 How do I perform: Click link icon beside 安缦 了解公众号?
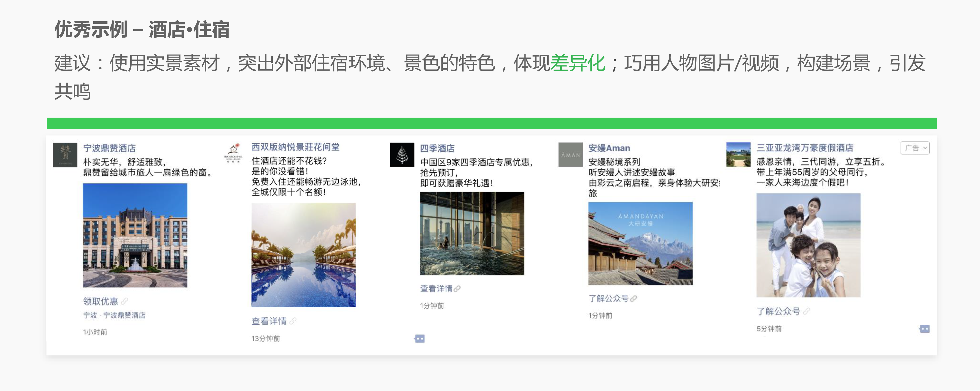pos(633,299)
